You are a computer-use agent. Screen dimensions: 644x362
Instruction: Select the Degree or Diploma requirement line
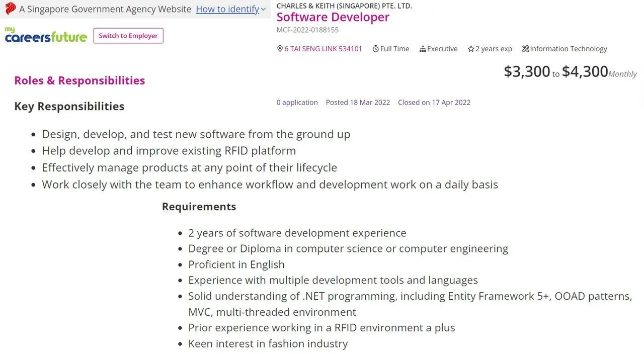(348, 248)
